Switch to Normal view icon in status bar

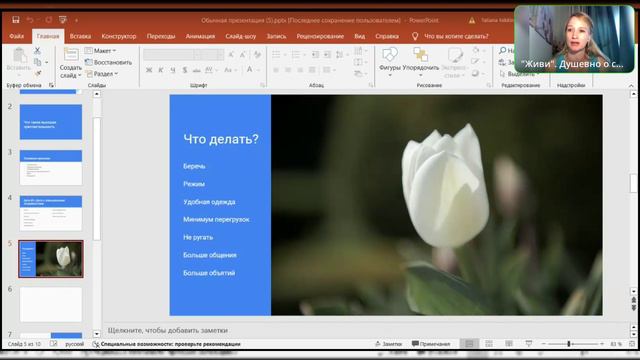click(469, 344)
